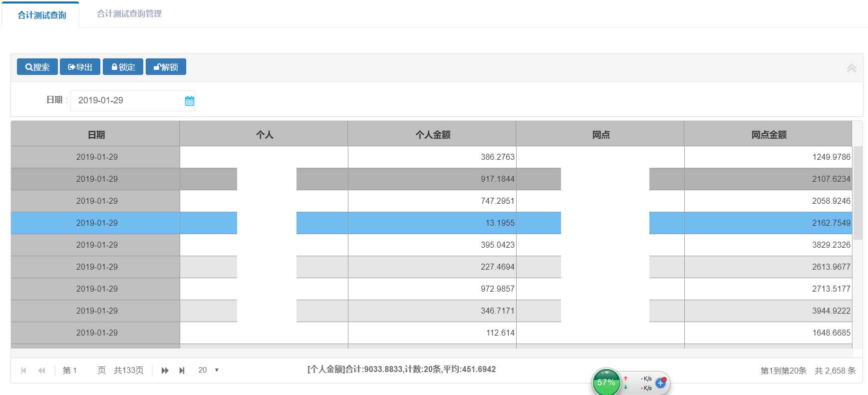Viewport: 868px width, 395px height.
Task: Click the 共133页 page count text
Action: [128, 371]
